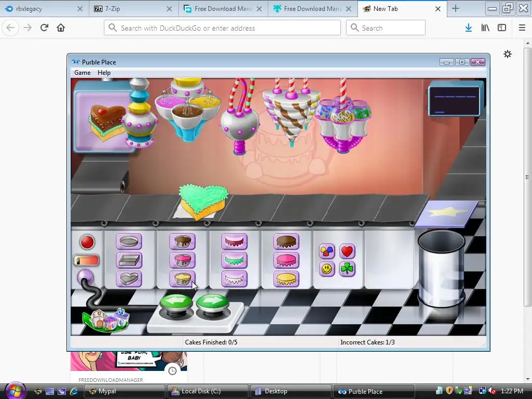Choose the yellow vanilla batter button
The image size is (532, 399).
click(x=182, y=279)
